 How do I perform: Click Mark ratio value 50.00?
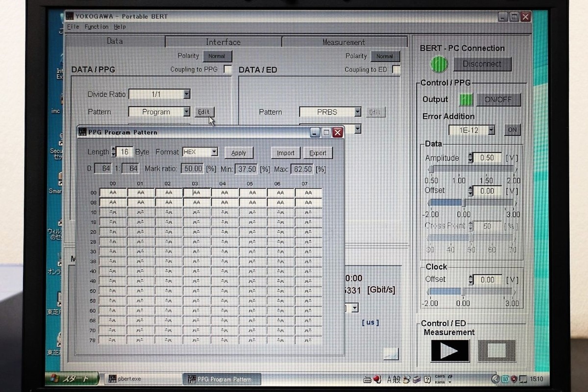[193, 169]
